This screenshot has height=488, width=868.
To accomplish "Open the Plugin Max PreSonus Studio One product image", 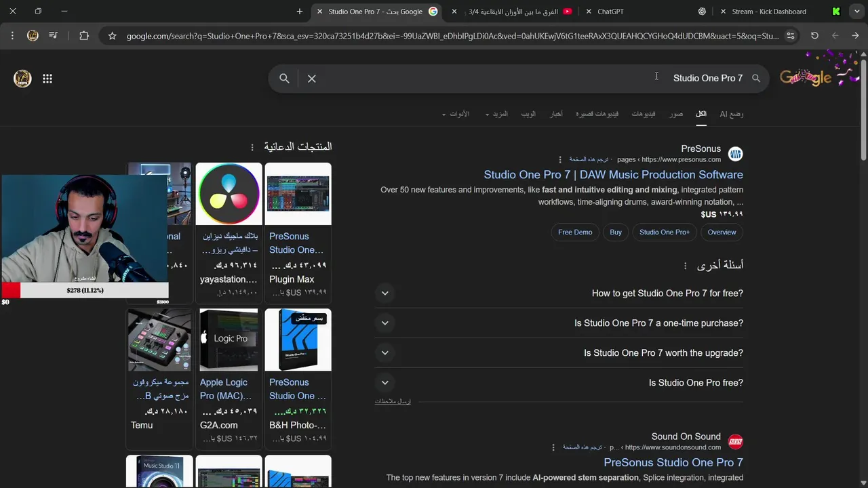I will 298,194.
